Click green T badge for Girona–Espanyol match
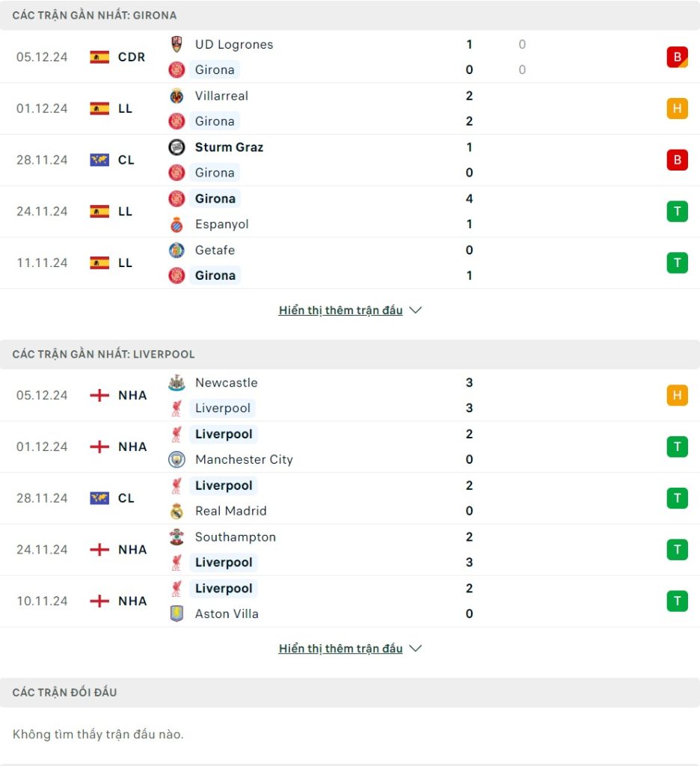This screenshot has width=700, height=766. coord(677,212)
